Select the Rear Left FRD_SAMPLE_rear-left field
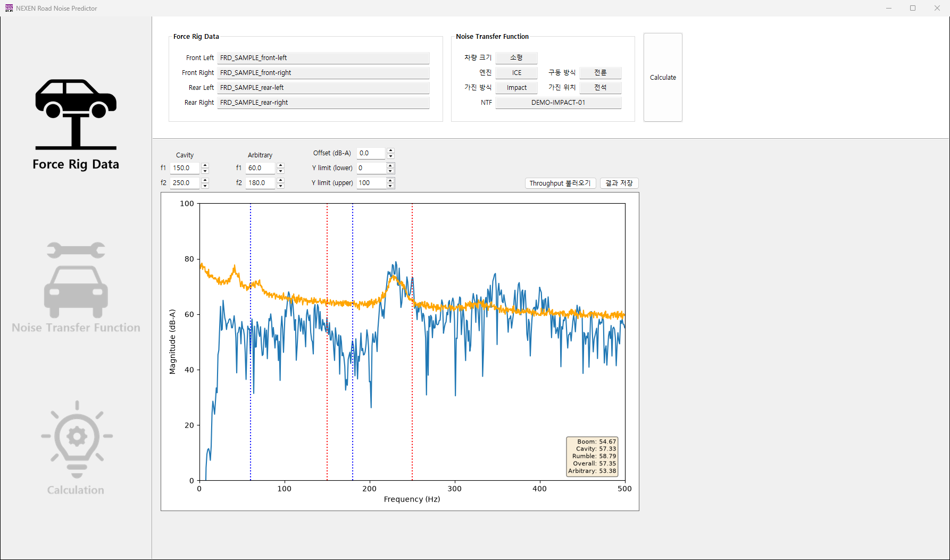Image resolution: width=950 pixels, height=560 pixels. coord(323,88)
